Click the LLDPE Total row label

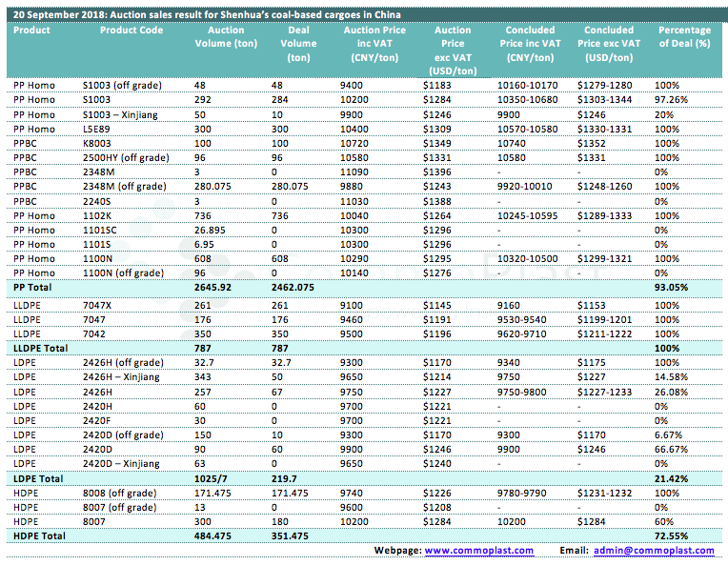pos(40,349)
